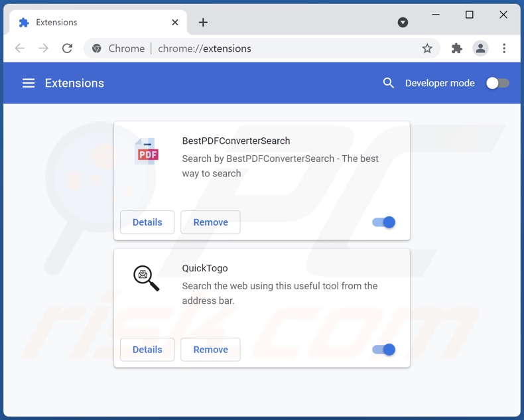Go back with the back arrow
The image size is (524, 420).
click(x=20, y=48)
